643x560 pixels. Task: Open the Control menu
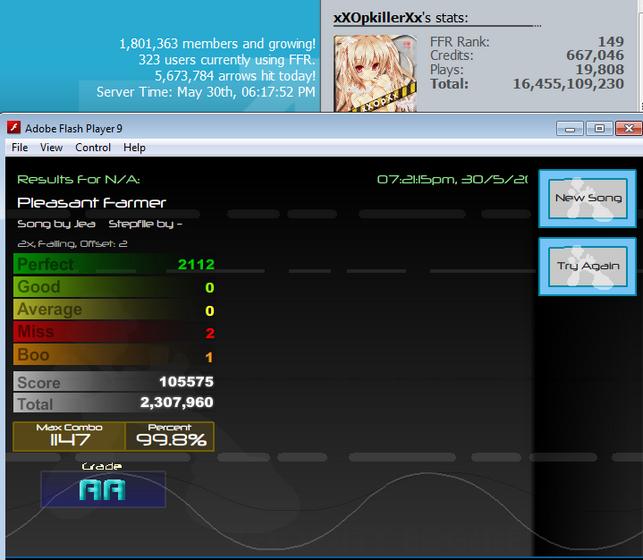(93, 148)
